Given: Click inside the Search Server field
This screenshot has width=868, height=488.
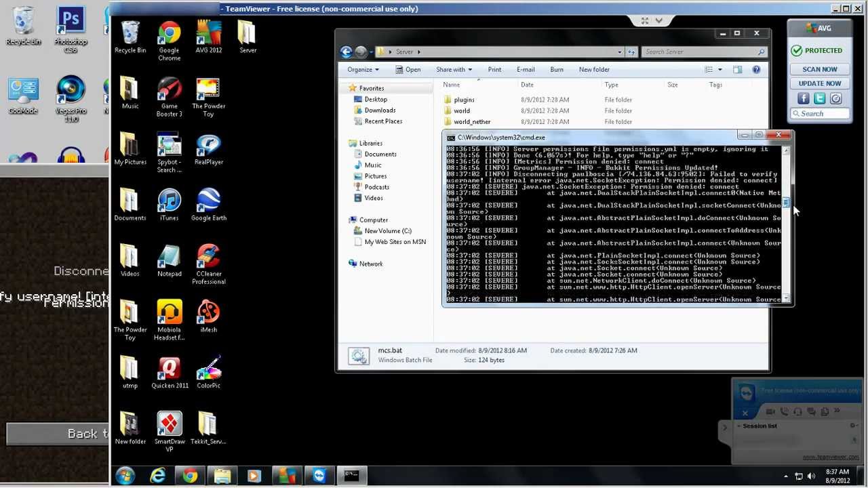Looking at the screenshot, I should [705, 52].
